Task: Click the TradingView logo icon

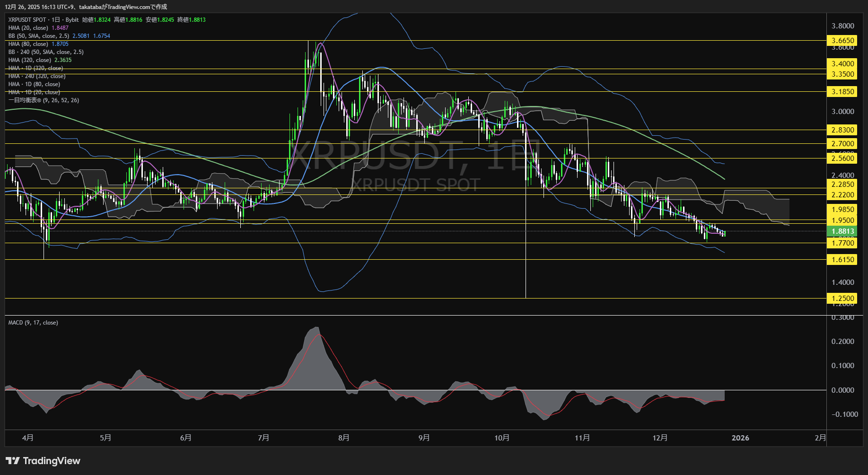Action: [13, 461]
